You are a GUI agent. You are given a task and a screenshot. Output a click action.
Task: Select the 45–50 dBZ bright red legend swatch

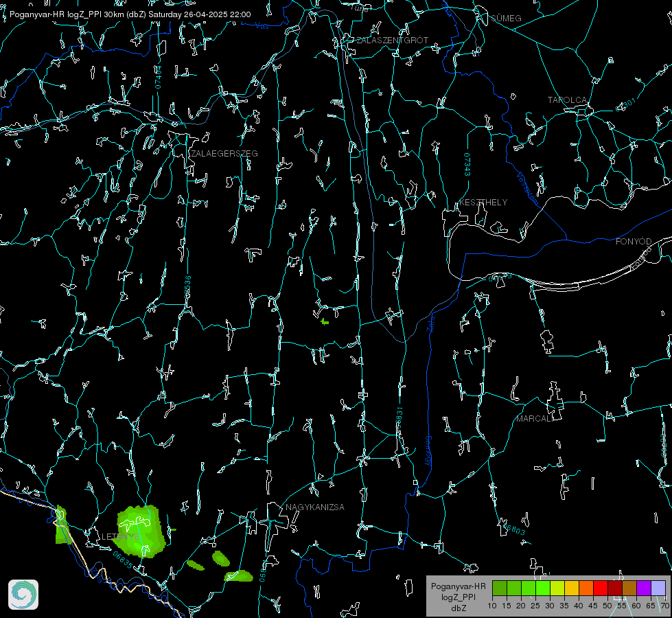click(x=601, y=588)
